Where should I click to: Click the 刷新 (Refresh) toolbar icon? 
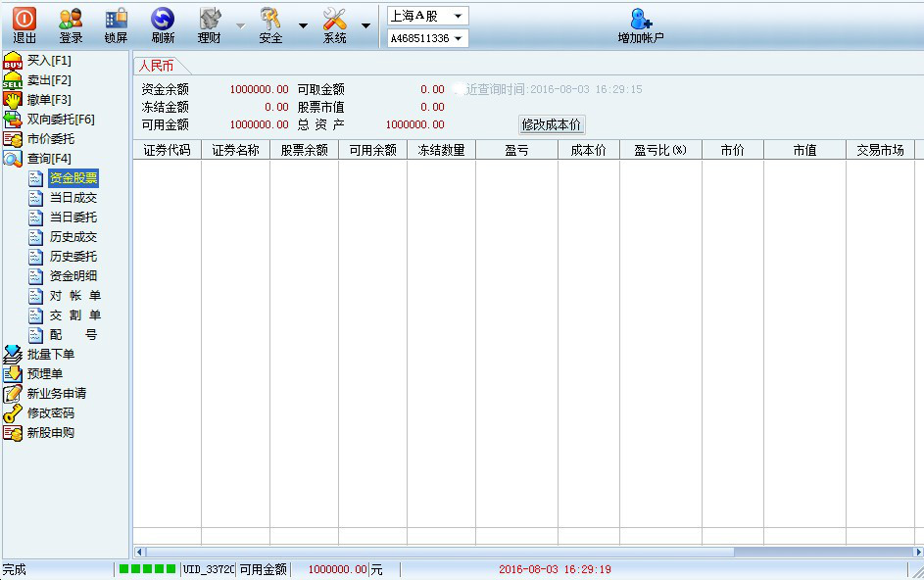163,19
